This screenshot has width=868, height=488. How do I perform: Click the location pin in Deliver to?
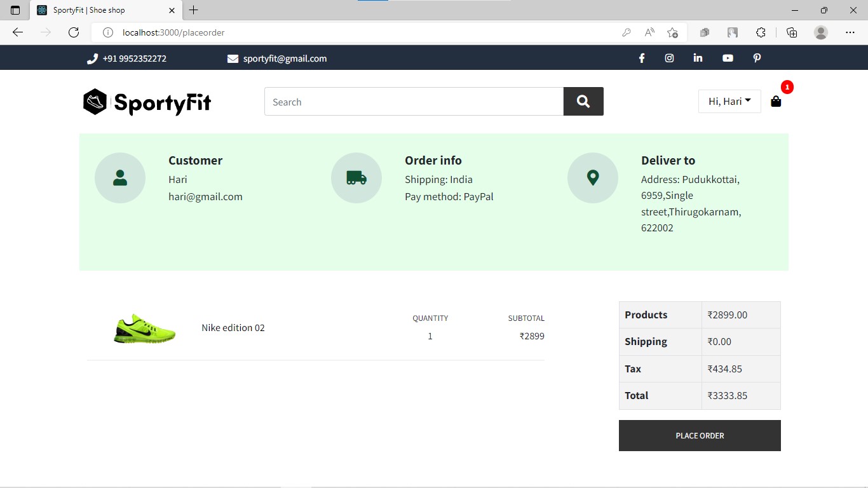[592, 178]
